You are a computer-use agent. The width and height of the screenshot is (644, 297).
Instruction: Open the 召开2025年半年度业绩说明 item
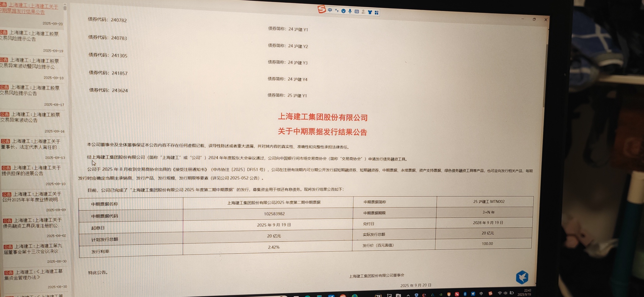coord(33,197)
